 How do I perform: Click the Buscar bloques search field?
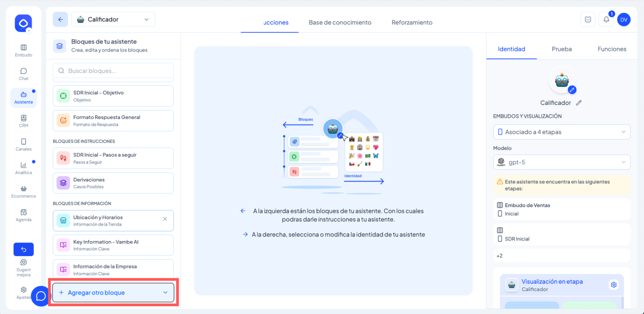pyautogui.click(x=113, y=71)
